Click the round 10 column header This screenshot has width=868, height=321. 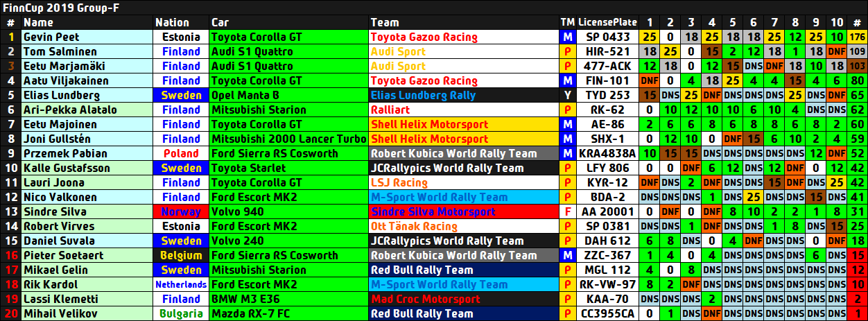837,22
